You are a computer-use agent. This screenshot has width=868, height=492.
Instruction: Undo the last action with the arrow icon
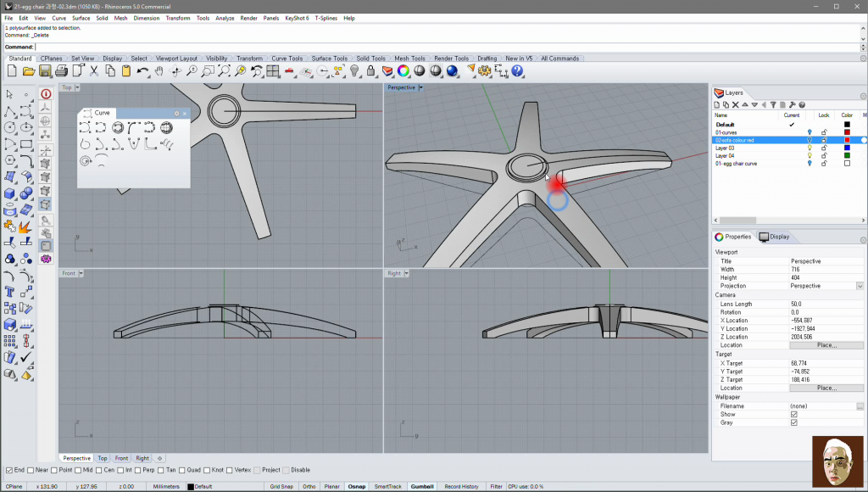point(142,71)
